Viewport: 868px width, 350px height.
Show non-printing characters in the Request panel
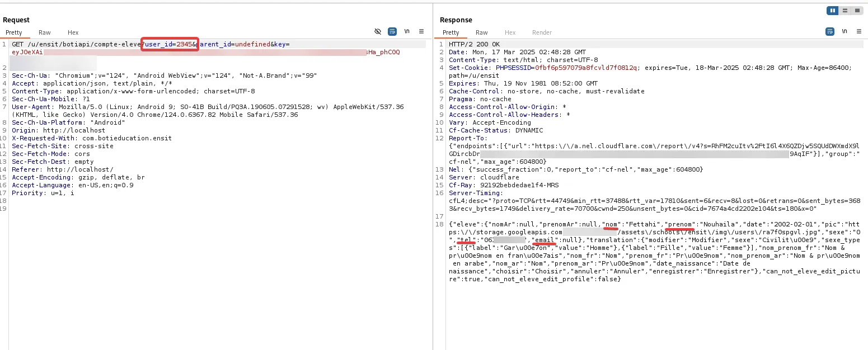(407, 31)
